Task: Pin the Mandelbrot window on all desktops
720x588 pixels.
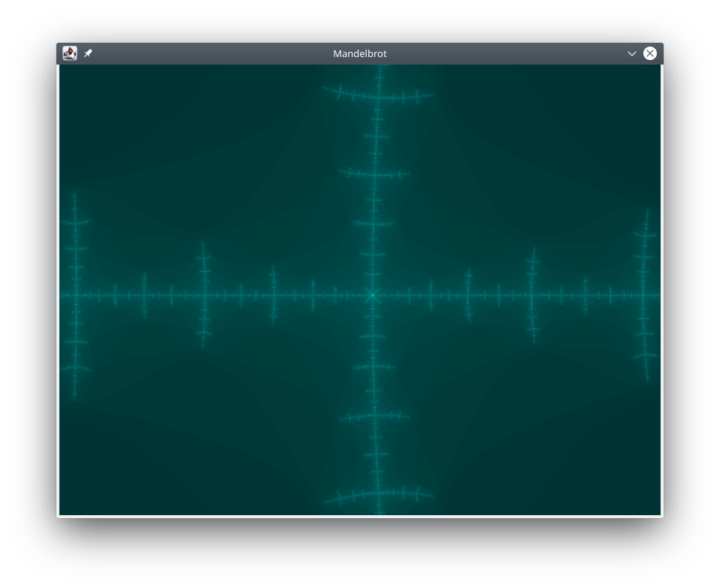Action: click(x=88, y=53)
